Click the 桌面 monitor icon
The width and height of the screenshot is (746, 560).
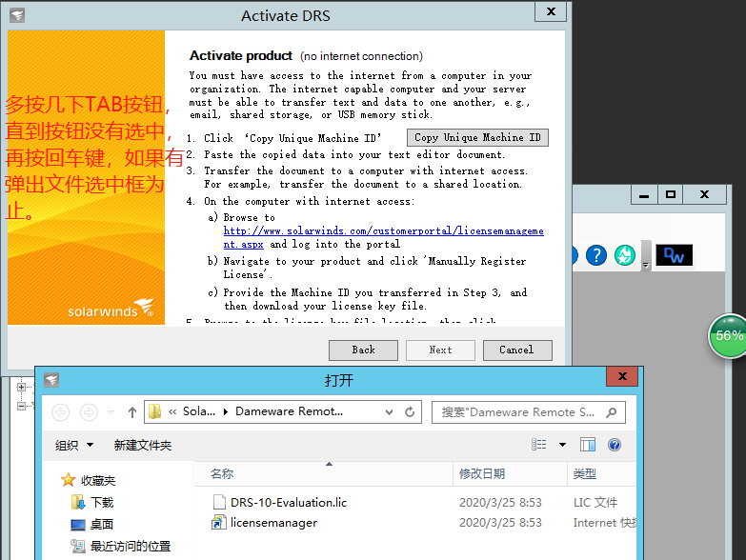click(77, 525)
